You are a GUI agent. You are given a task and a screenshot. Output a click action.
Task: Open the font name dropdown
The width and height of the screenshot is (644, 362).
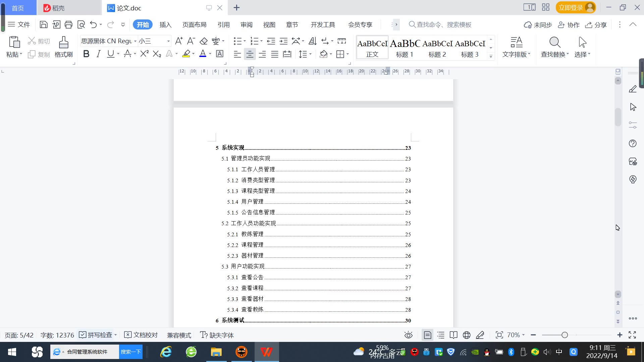(x=135, y=41)
